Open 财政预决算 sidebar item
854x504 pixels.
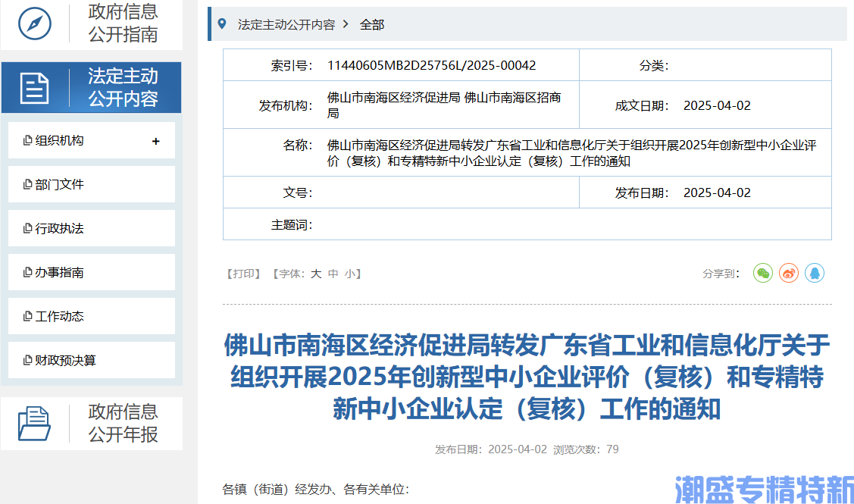92,360
